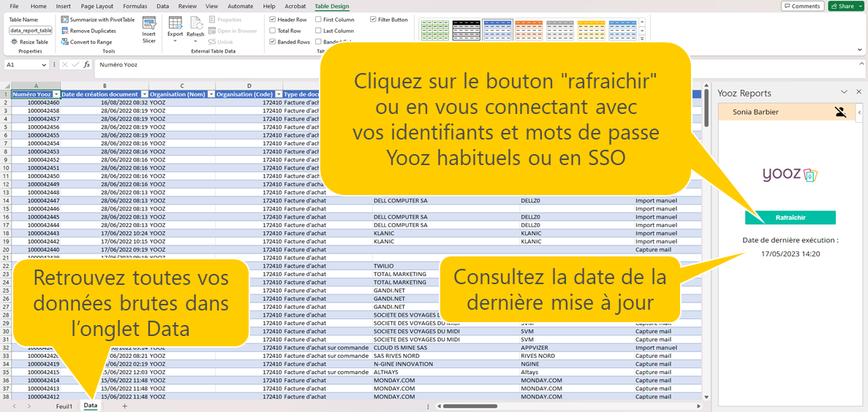Select the black table style swatch
868x412 pixels.
click(466, 31)
